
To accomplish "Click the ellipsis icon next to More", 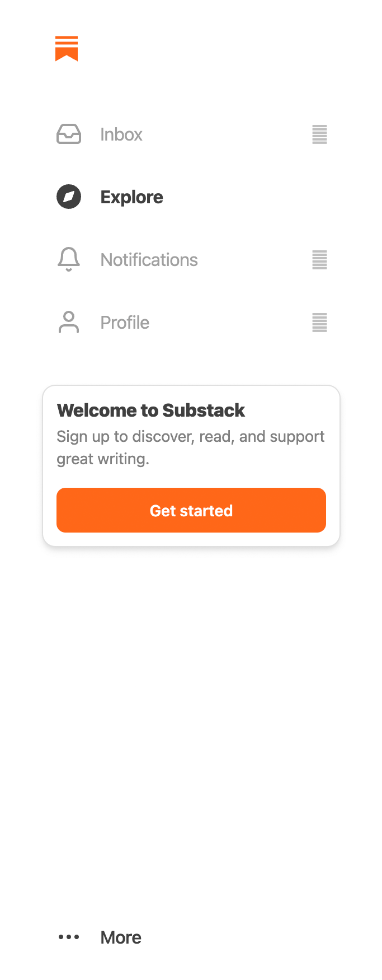I will tap(68, 937).
